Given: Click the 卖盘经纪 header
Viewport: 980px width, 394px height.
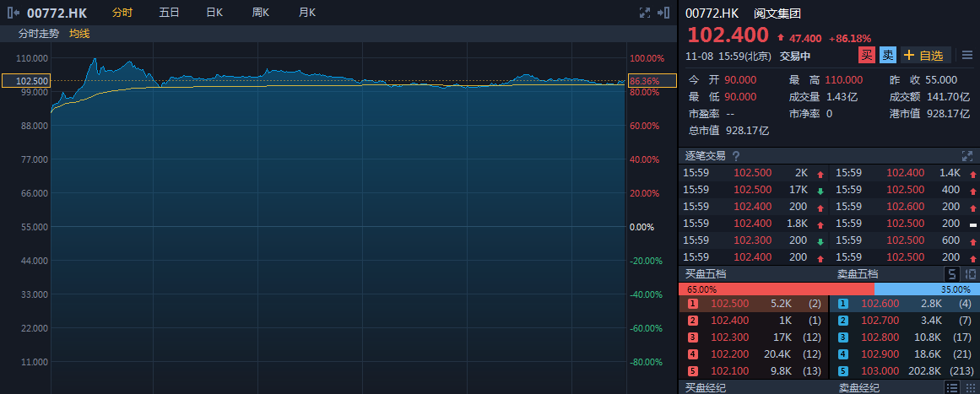Looking at the screenshot, I should (x=858, y=388).
